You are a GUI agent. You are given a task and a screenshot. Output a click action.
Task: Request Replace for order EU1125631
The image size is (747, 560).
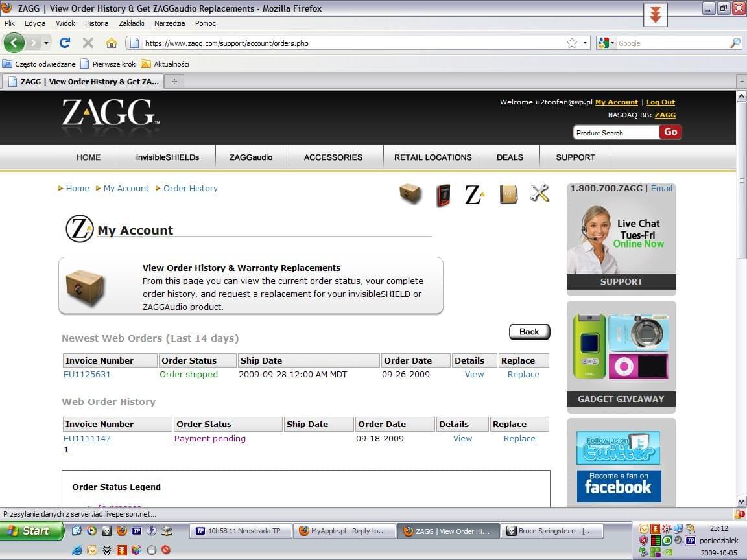(x=523, y=374)
